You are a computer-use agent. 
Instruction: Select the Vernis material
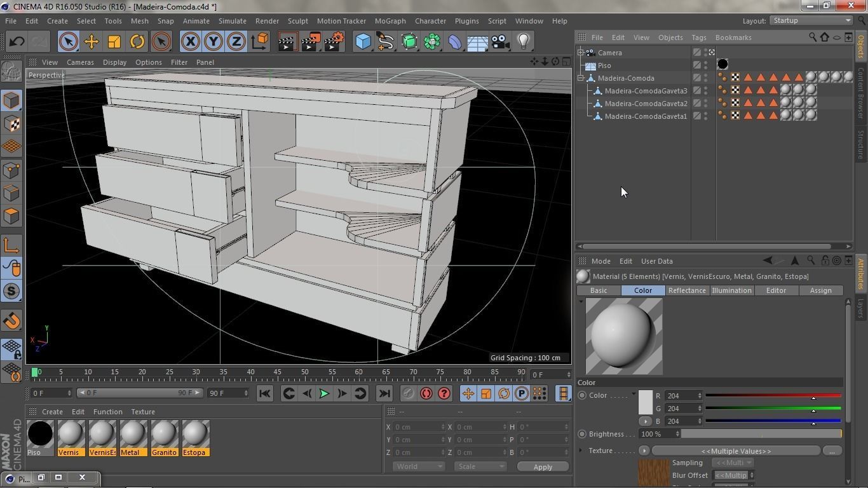click(71, 438)
